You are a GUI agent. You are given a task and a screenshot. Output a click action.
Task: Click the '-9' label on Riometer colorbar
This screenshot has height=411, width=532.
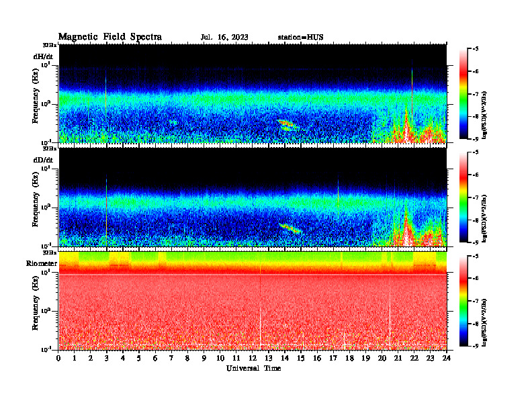[476, 346]
